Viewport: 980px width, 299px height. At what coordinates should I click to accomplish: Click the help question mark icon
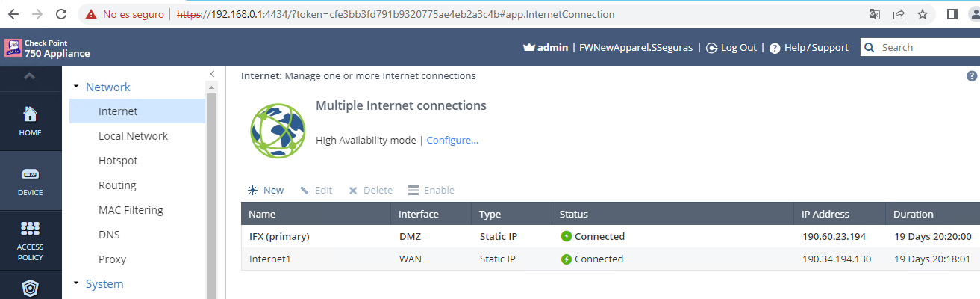[971, 76]
